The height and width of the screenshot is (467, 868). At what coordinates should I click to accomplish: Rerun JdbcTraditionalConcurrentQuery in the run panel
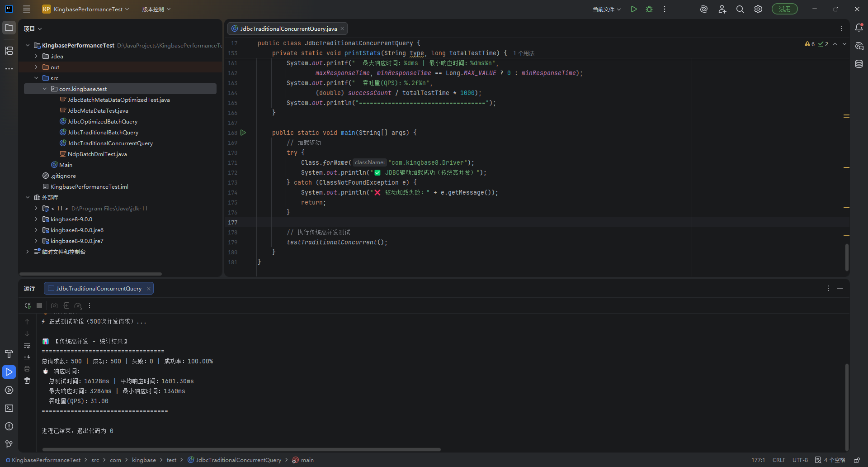click(28, 305)
